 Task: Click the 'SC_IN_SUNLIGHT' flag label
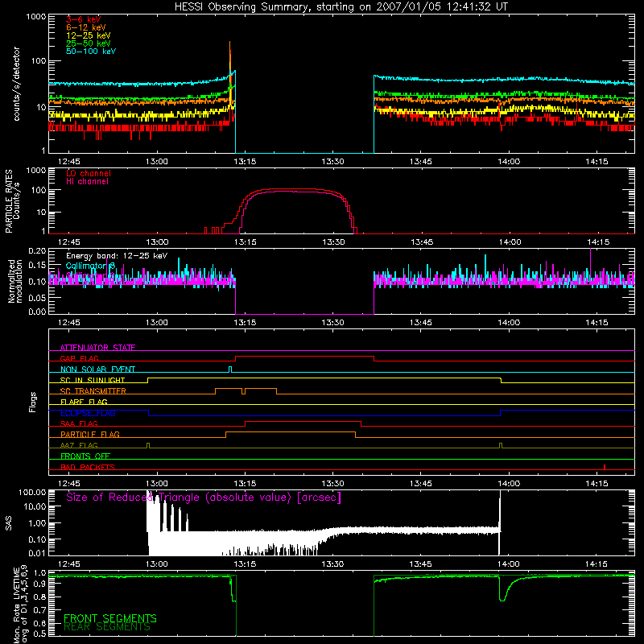[93, 380]
